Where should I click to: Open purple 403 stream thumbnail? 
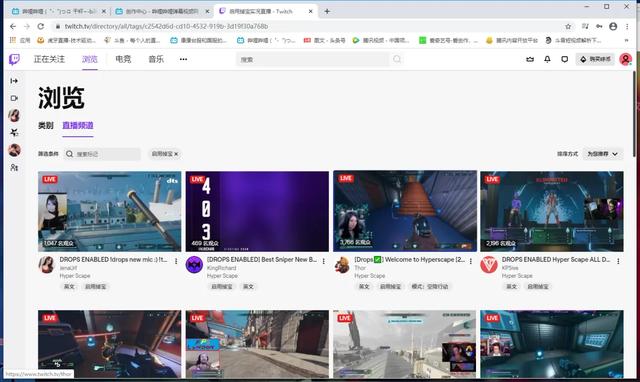pos(257,211)
